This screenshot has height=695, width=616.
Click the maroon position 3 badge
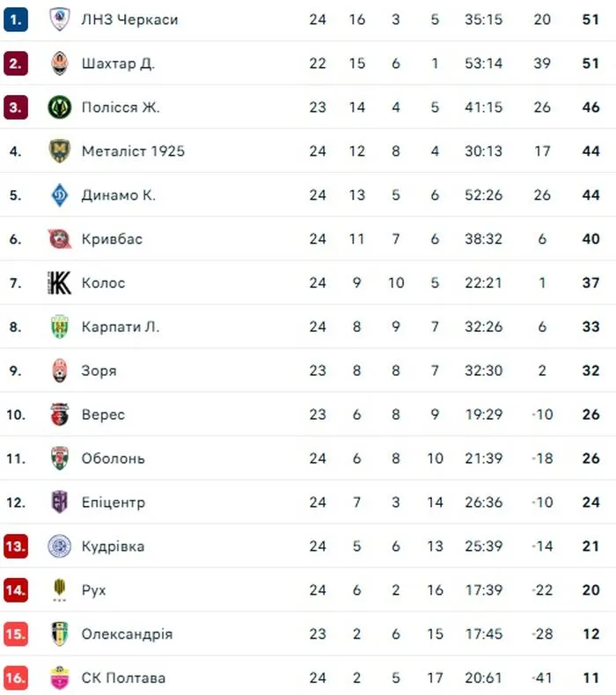pos(15,106)
